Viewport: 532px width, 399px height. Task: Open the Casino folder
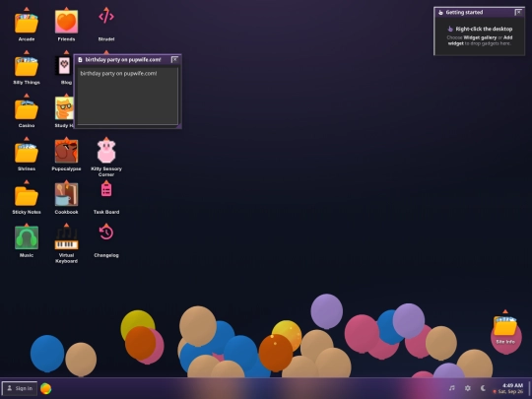(x=27, y=110)
